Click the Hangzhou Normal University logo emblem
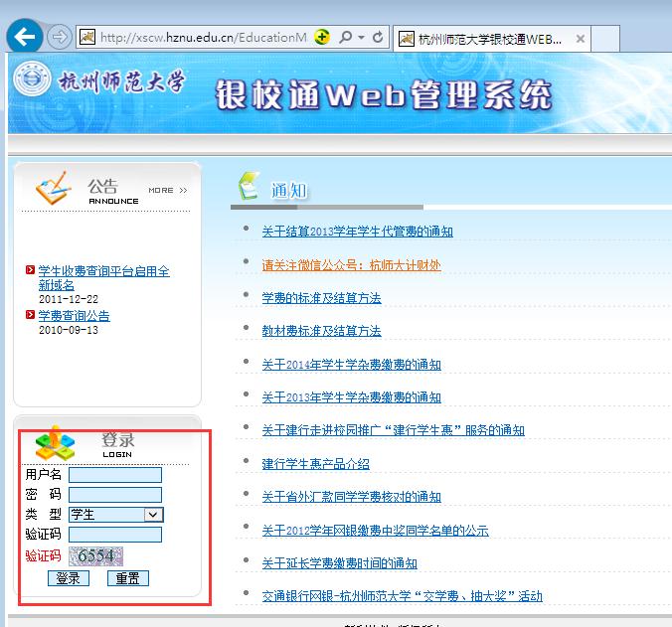This screenshot has height=627, width=672. (34, 80)
